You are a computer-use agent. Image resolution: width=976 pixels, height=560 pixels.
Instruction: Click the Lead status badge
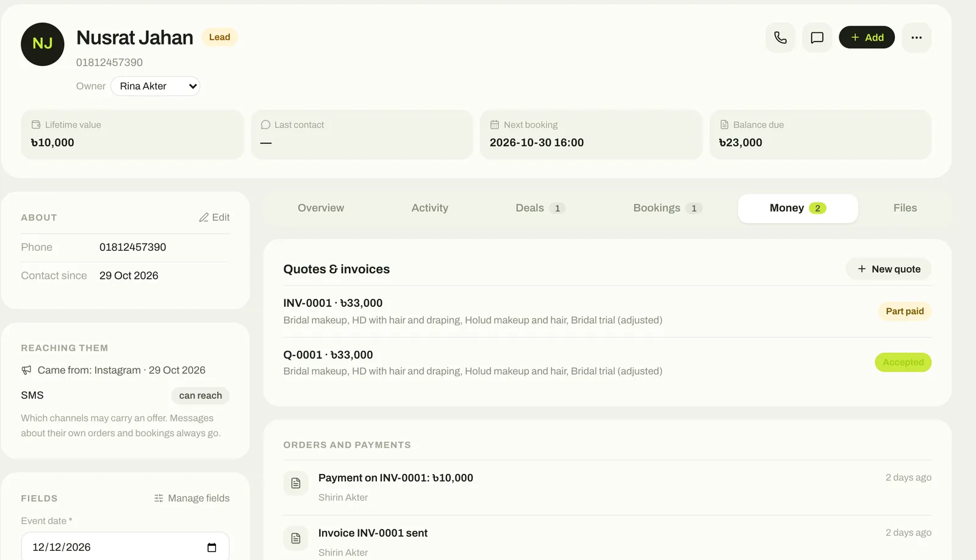[220, 37]
